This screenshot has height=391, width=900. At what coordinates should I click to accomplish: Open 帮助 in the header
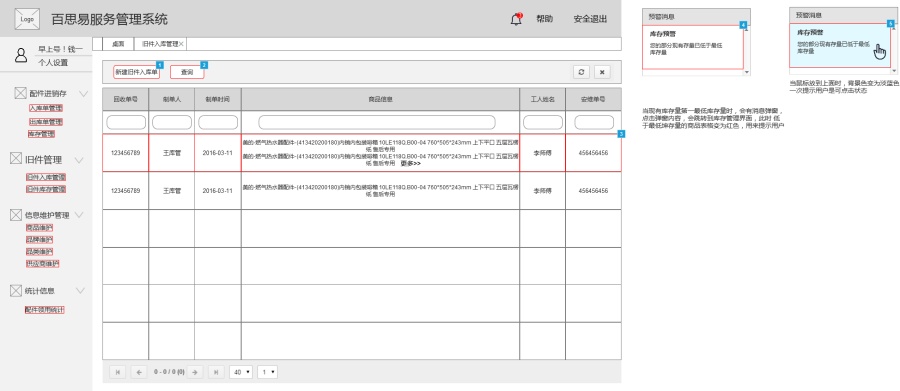click(x=544, y=19)
